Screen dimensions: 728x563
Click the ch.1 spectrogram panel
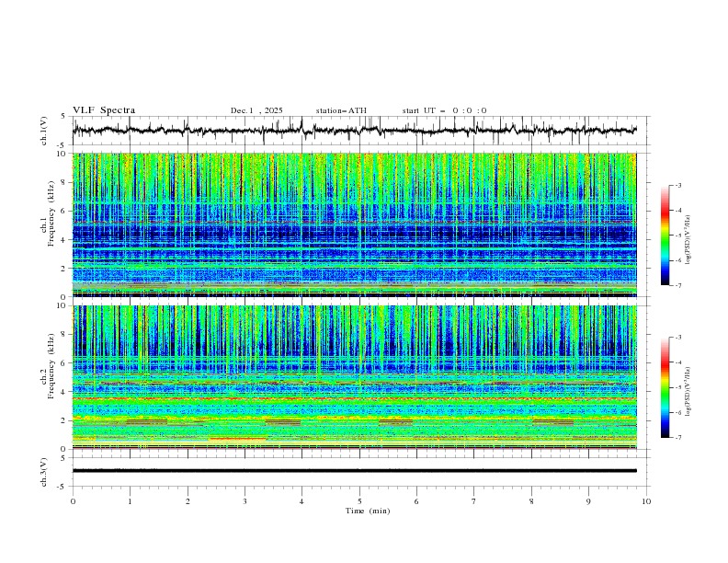(x=354, y=224)
